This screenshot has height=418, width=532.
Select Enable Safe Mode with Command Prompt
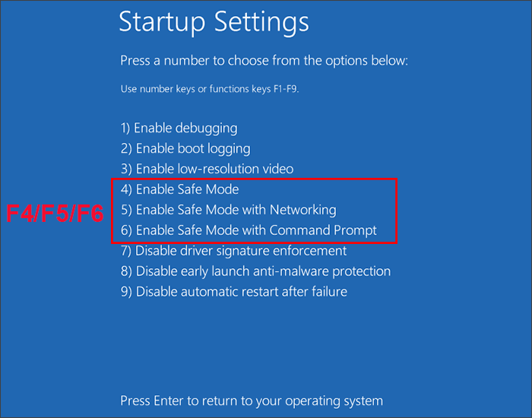tap(249, 230)
